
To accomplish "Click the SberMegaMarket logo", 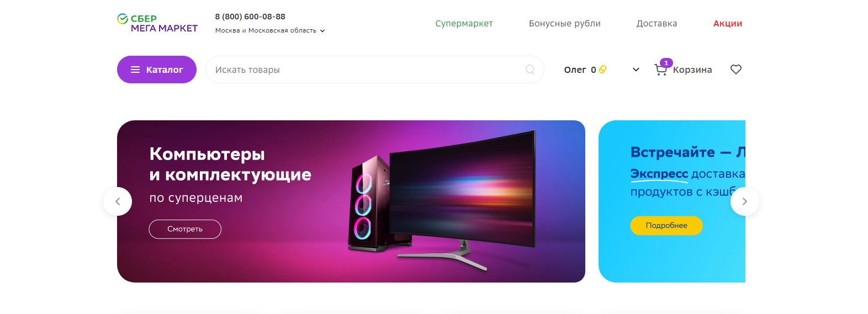I will click(x=157, y=23).
